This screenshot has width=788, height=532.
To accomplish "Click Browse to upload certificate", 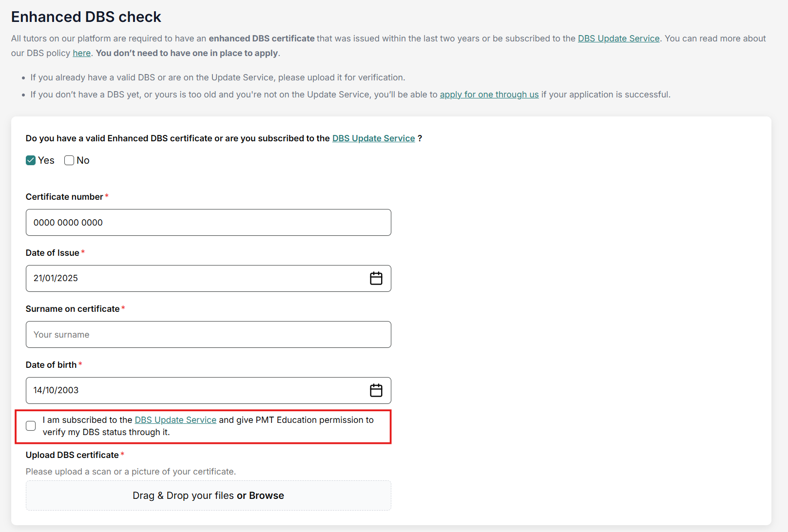I will pos(266,495).
